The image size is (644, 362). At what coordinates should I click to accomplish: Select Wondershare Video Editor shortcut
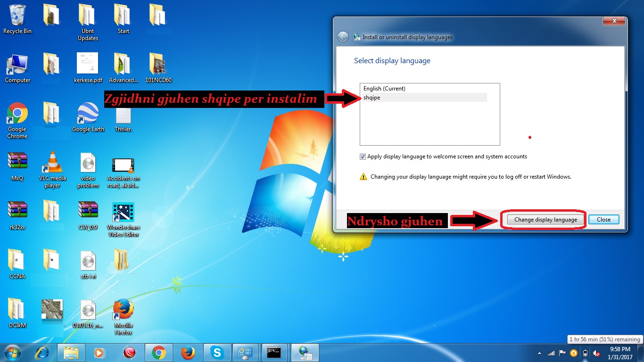click(123, 219)
